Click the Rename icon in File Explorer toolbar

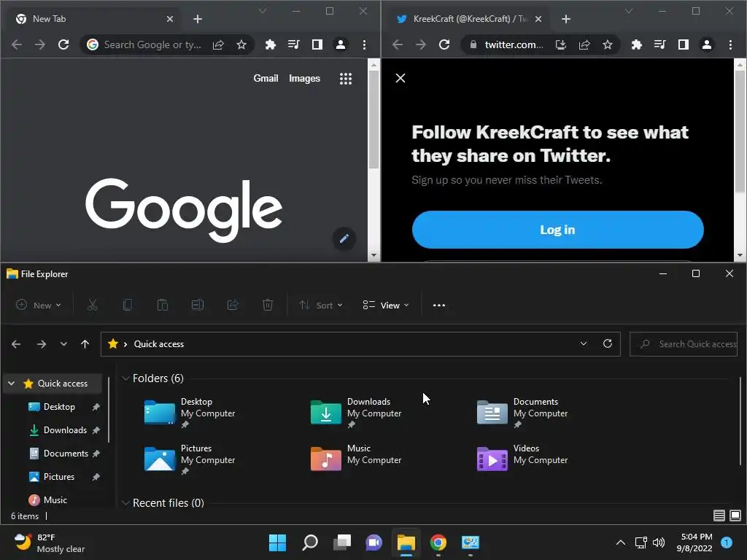pyautogui.click(x=198, y=306)
